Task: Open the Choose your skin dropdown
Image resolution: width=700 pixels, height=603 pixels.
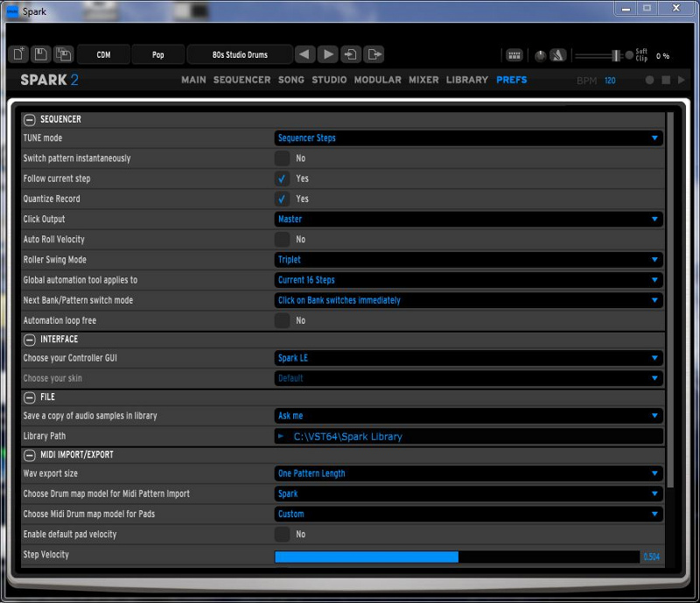Action: click(x=468, y=378)
